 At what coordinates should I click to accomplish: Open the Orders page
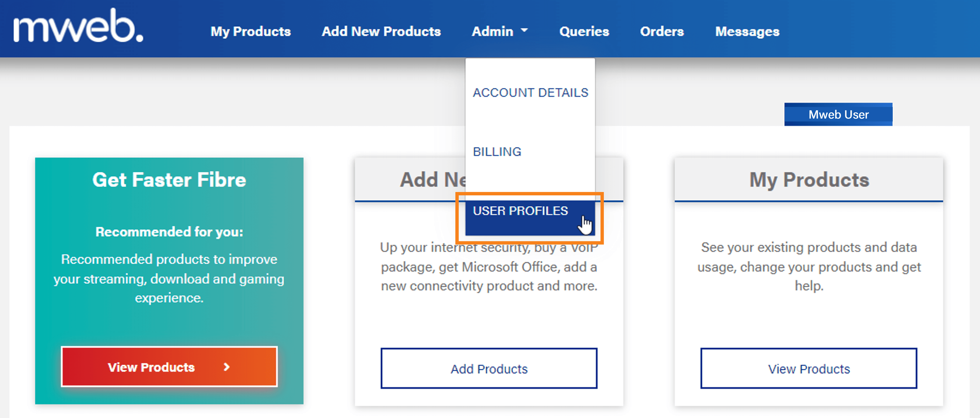pyautogui.click(x=662, y=32)
